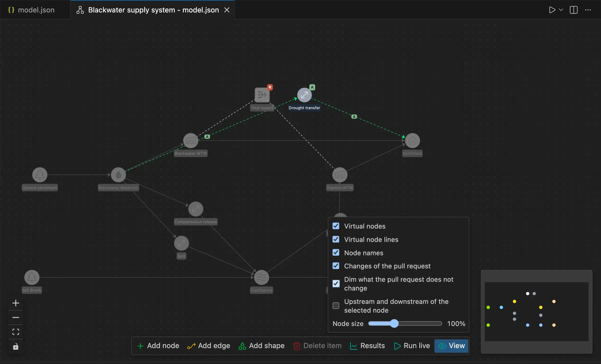601x364 pixels.
Task: Click the A badge on Northfield edge
Action: point(354,117)
